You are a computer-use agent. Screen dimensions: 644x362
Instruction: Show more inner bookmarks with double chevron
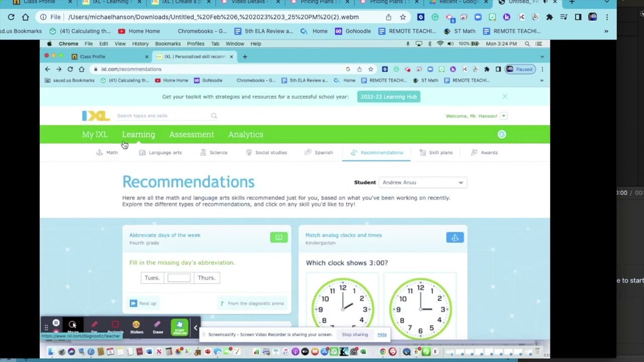pyautogui.click(x=542, y=80)
